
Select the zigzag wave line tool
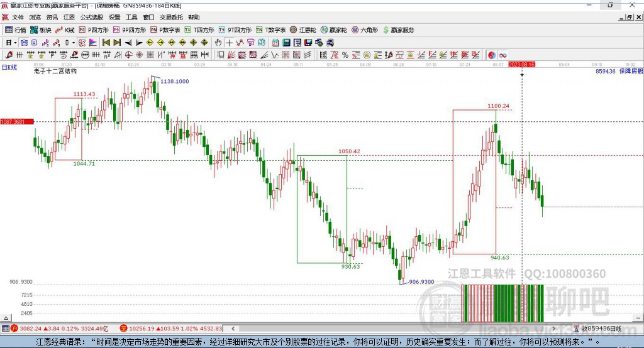pyautogui.click(x=275, y=55)
